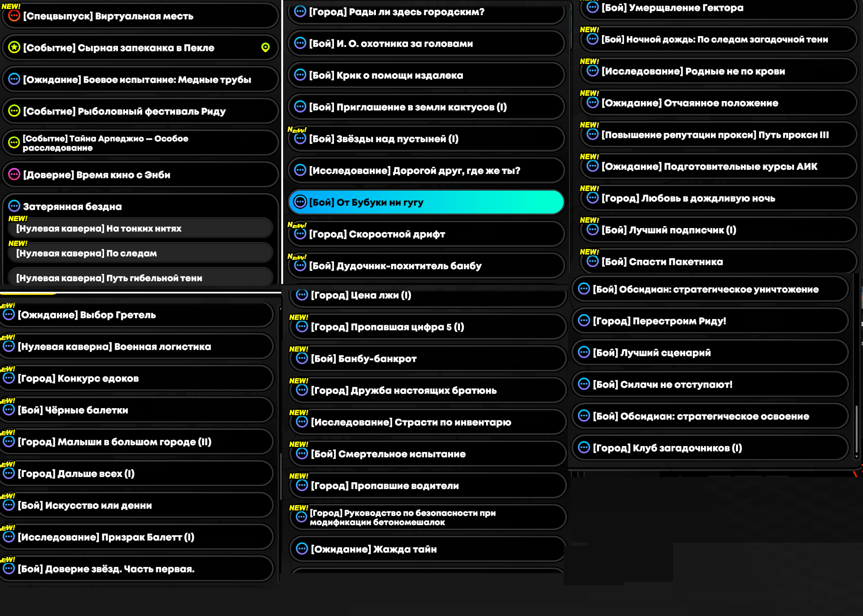Click icon beside Умерщвление Гектора
The height and width of the screenshot is (616, 863).
pyautogui.click(x=593, y=7)
